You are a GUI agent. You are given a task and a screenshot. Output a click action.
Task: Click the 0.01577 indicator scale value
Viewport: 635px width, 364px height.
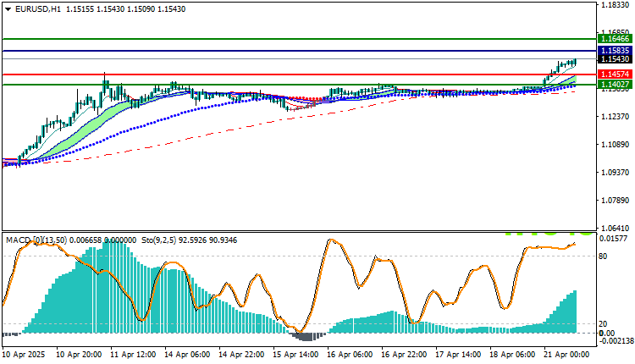(614, 239)
